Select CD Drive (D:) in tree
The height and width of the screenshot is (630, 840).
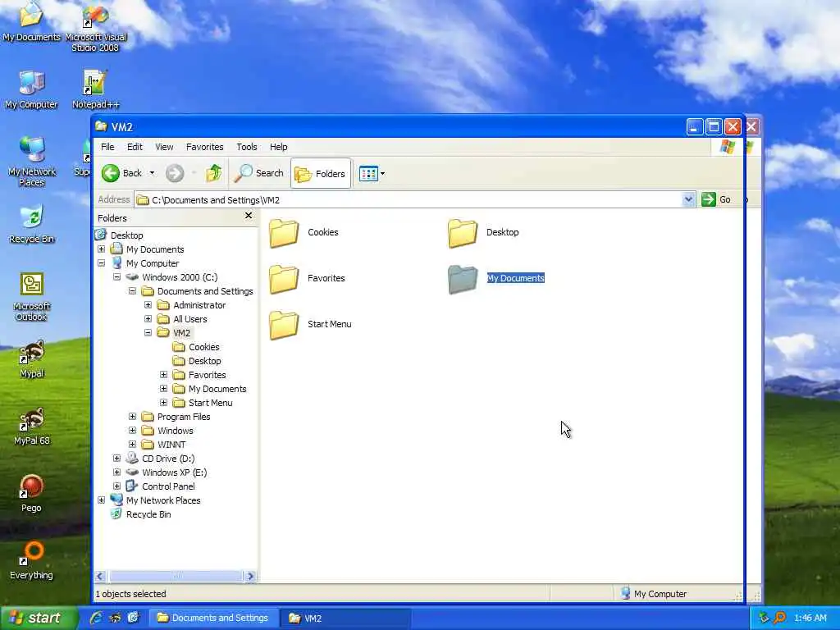168,459
